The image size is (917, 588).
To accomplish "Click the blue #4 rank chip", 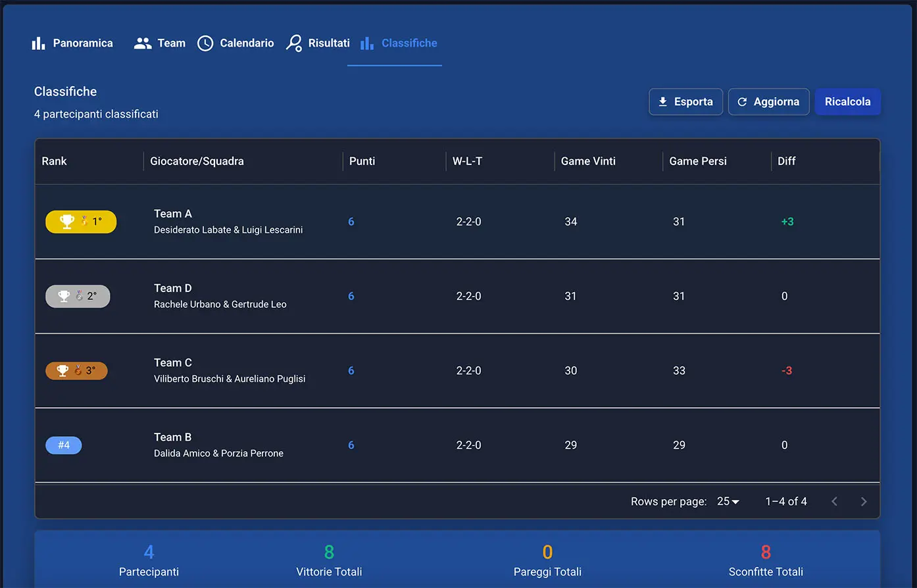I will pos(64,445).
